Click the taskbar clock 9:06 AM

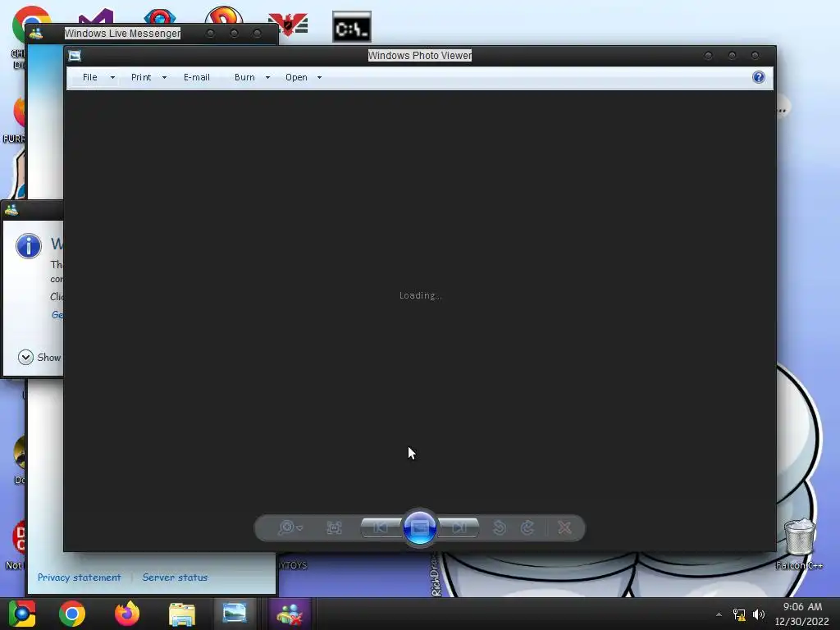click(802, 607)
